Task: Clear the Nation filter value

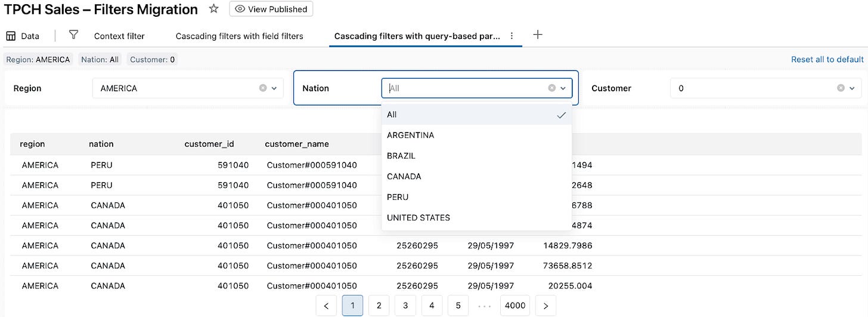Action: point(552,88)
